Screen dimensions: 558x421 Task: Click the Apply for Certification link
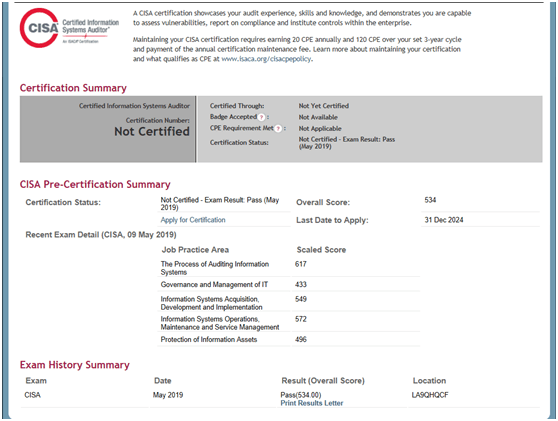pyautogui.click(x=193, y=220)
